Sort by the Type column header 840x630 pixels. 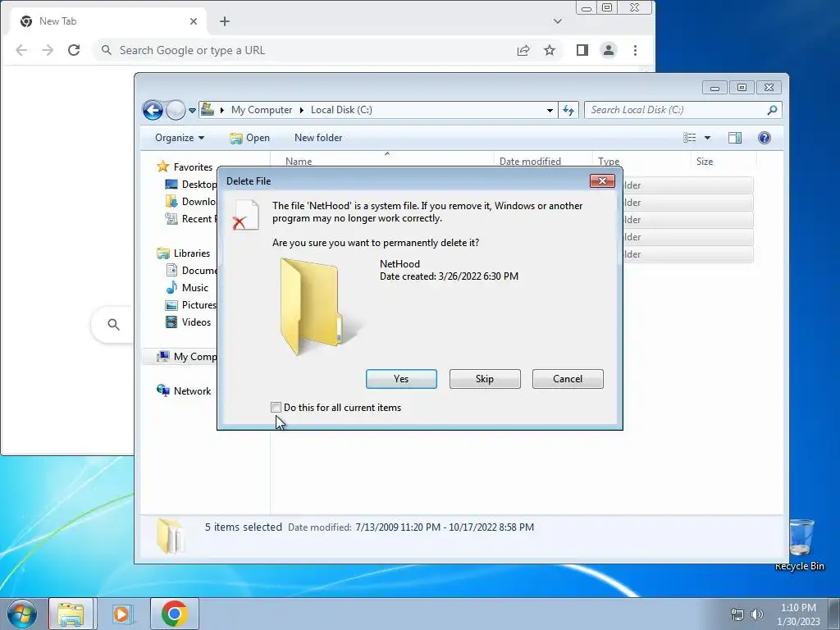(x=609, y=162)
